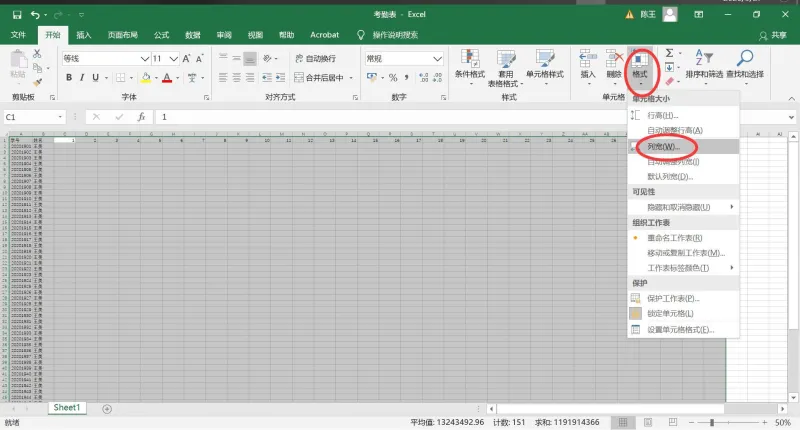Image resolution: width=800 pixels, height=430 pixels.
Task: Open 条件格式 conditional formatting
Action: pyautogui.click(x=470, y=66)
